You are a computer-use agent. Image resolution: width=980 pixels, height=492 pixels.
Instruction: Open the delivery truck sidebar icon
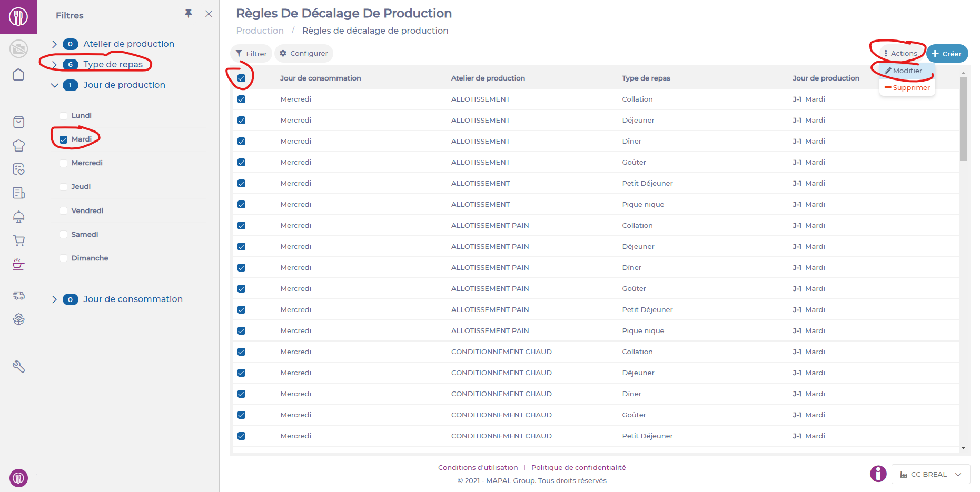coord(18,295)
